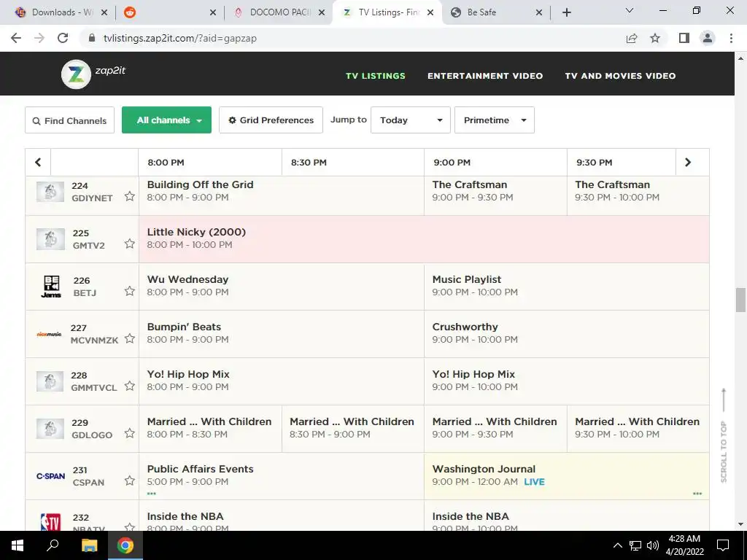Open the Today date dropdown
The width and height of the screenshot is (747, 560).
[411, 120]
